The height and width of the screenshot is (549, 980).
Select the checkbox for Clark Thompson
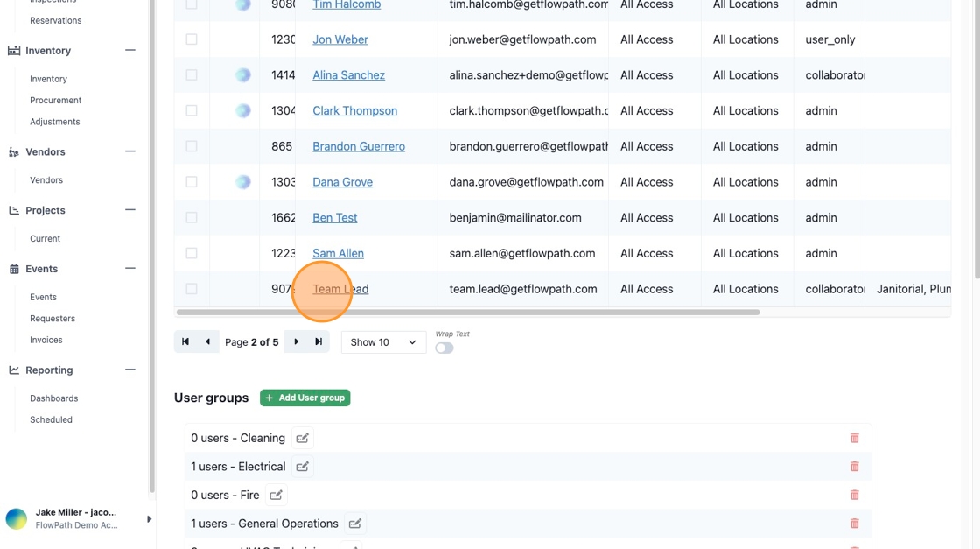click(x=192, y=110)
